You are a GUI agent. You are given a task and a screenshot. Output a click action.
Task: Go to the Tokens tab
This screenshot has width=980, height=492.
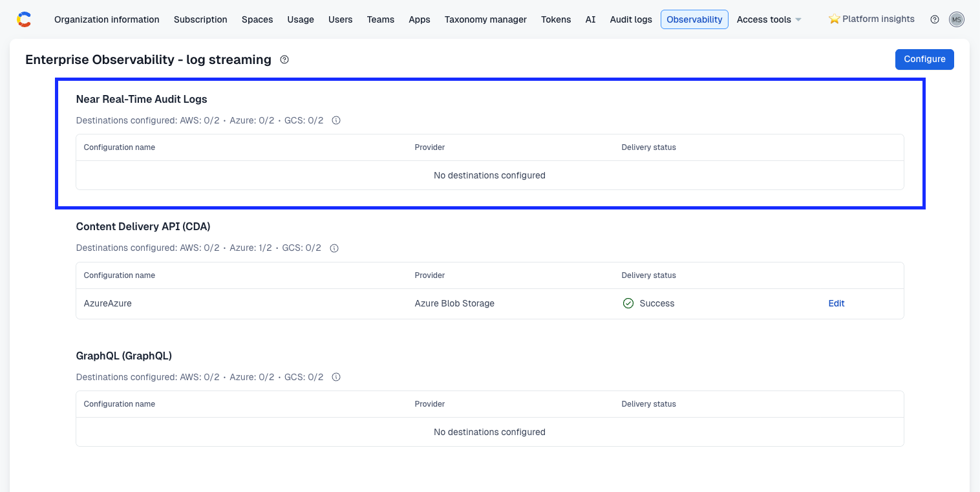coord(556,19)
